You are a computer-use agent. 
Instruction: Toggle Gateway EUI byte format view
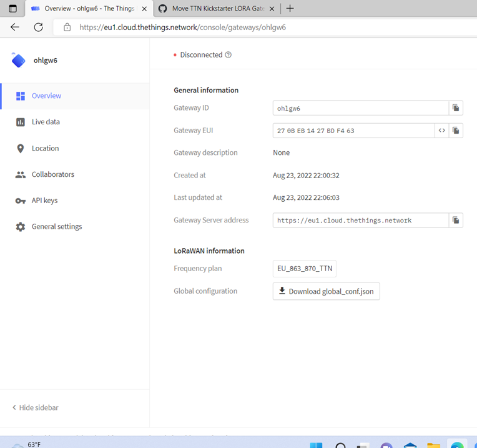pos(441,131)
